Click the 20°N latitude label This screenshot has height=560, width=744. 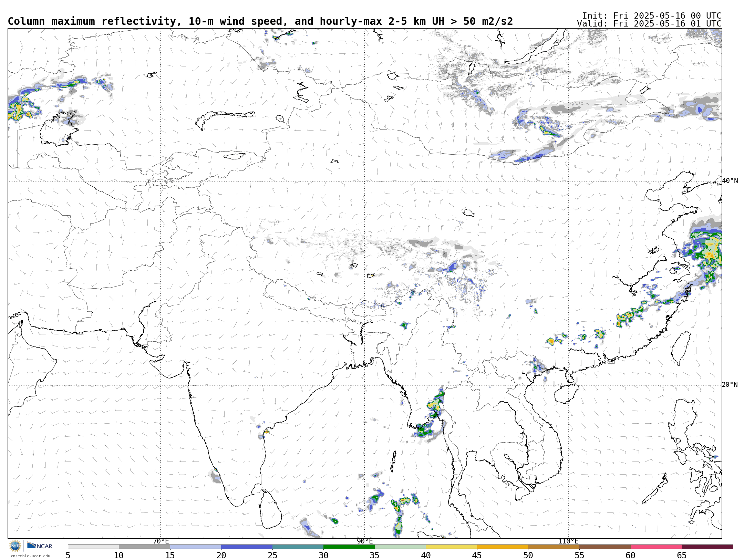point(730,385)
